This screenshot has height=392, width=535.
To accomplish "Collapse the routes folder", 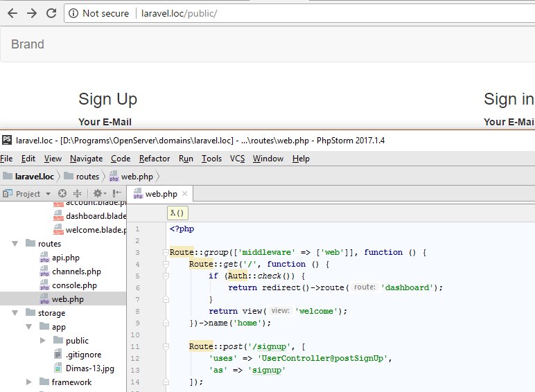I will 15,244.
